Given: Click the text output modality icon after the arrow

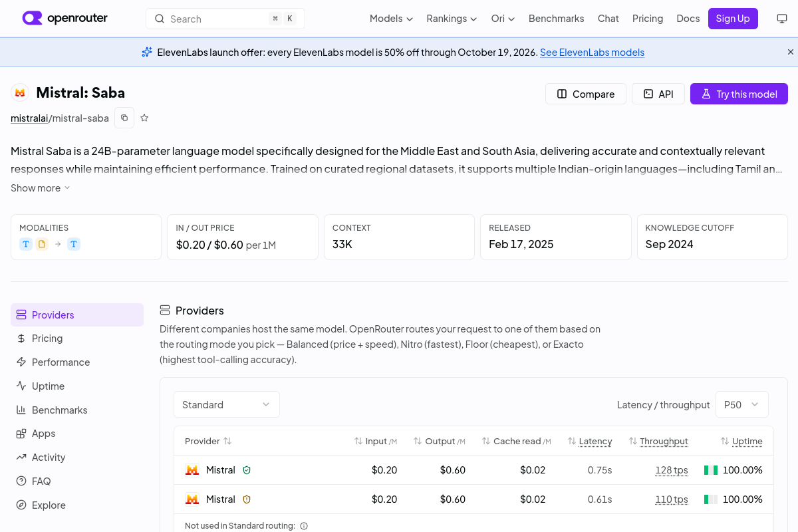Looking at the screenshot, I should (74, 244).
